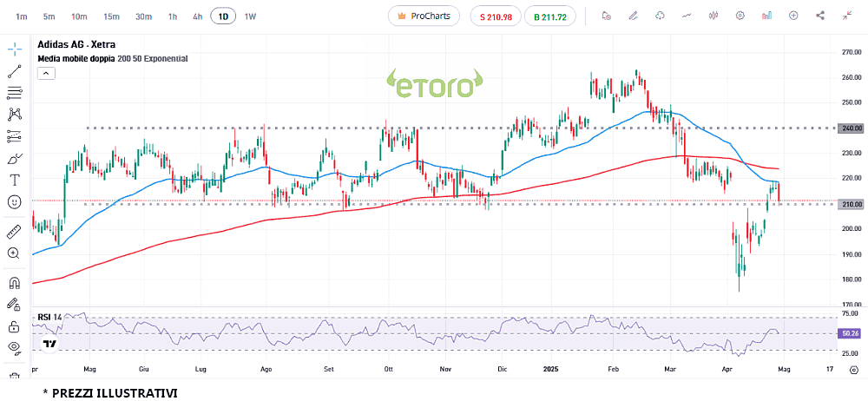Click the pencil drawing icon in top toolbar
The image size is (868, 401).
[x=633, y=16]
